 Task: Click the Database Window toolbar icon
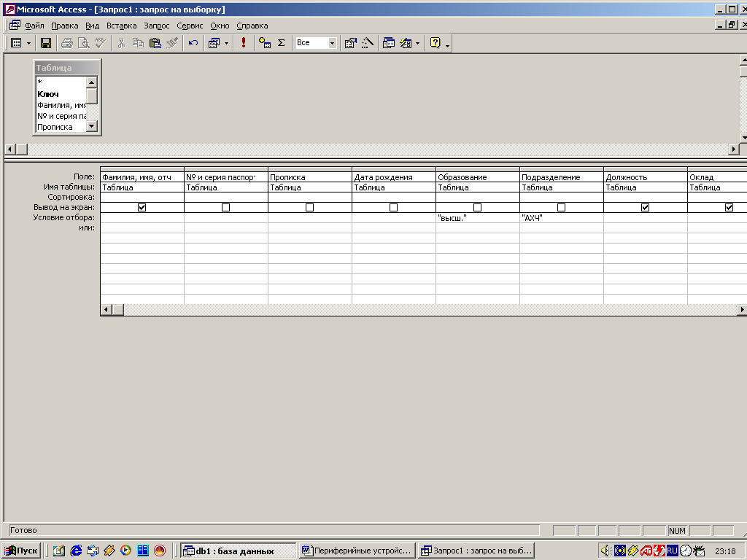tap(389, 43)
